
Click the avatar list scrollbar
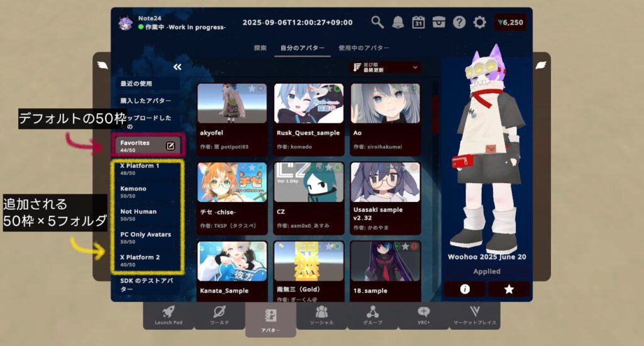(434, 115)
